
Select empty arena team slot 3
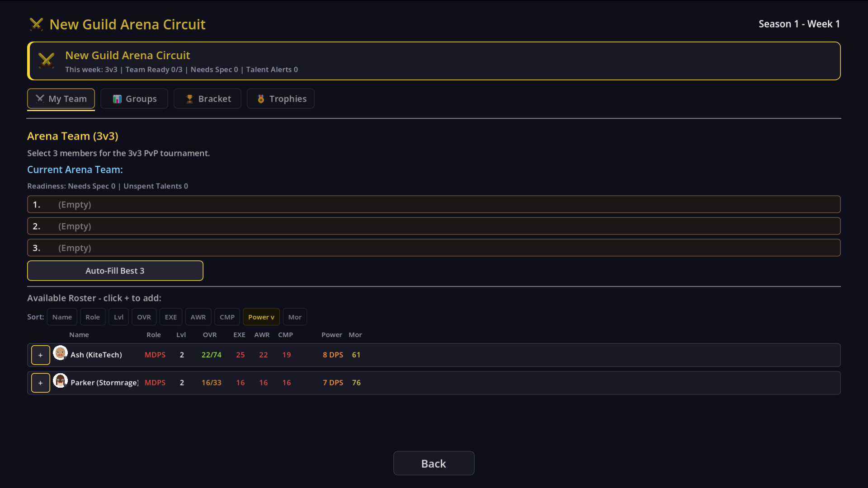pos(434,248)
